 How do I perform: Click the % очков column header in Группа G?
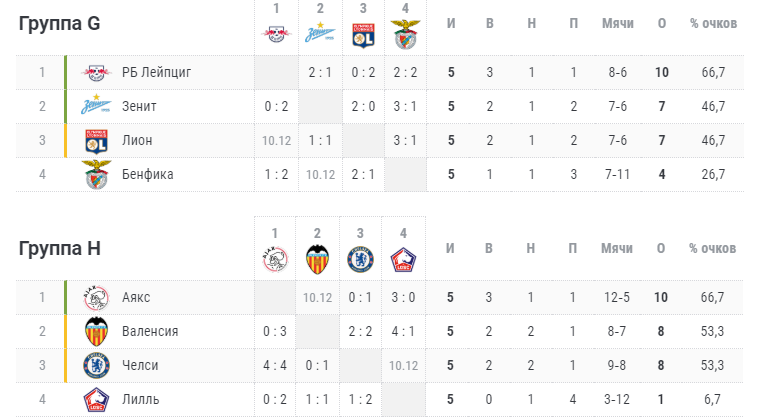pos(713,23)
